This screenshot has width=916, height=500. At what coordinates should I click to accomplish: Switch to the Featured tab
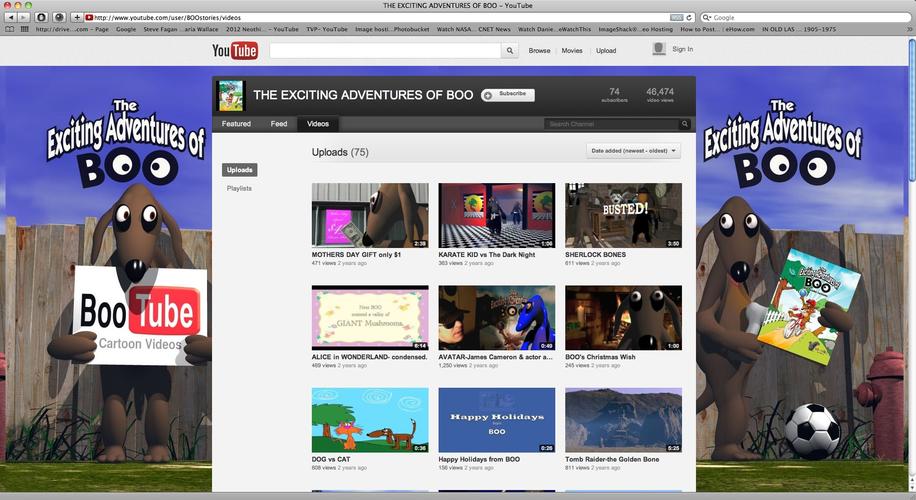pos(236,124)
